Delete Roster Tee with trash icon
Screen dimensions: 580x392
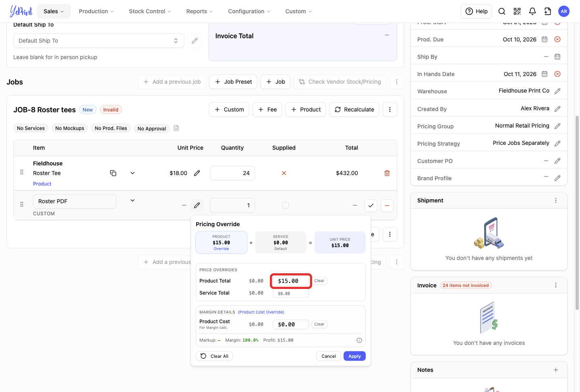click(x=387, y=173)
